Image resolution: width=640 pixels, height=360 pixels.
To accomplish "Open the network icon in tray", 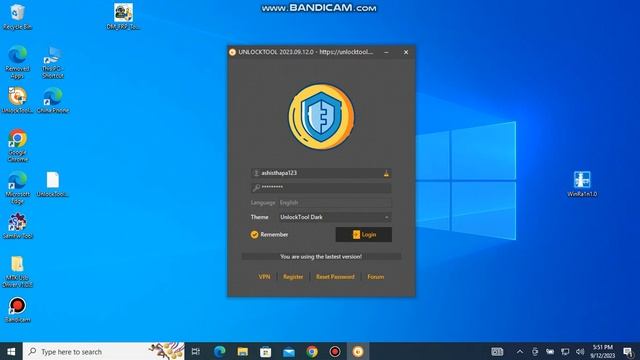I will pyautogui.click(x=565, y=351).
